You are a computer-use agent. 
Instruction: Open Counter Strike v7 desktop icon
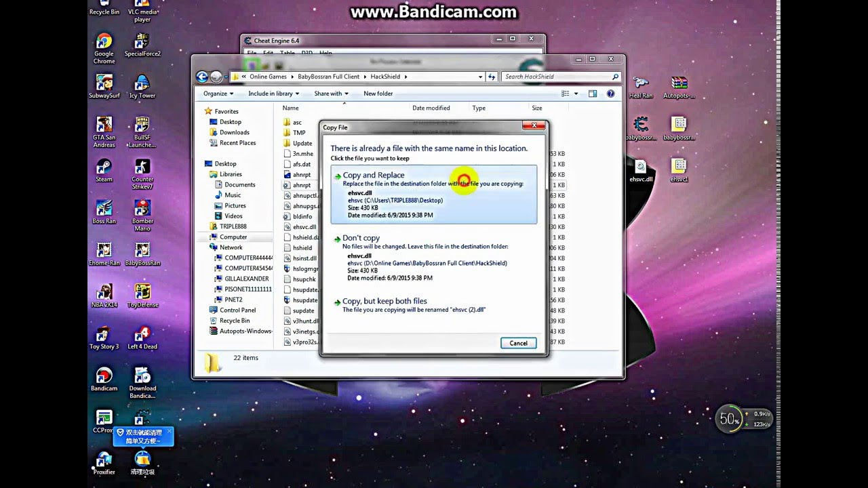(x=142, y=174)
